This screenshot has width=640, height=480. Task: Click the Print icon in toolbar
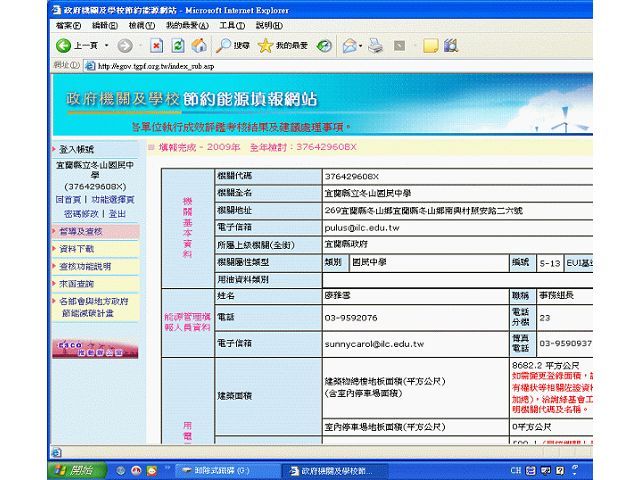(376, 46)
